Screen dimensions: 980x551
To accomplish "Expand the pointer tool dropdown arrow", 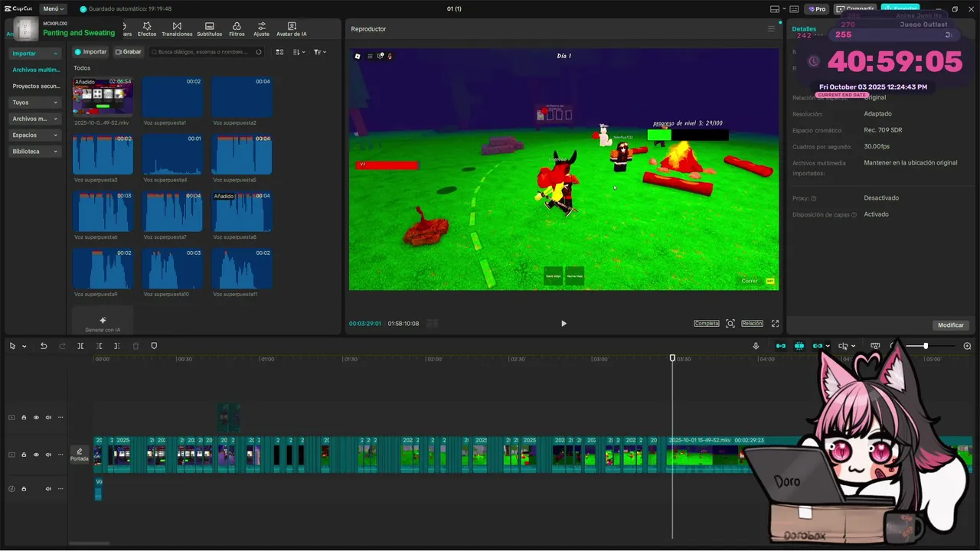I will (24, 347).
